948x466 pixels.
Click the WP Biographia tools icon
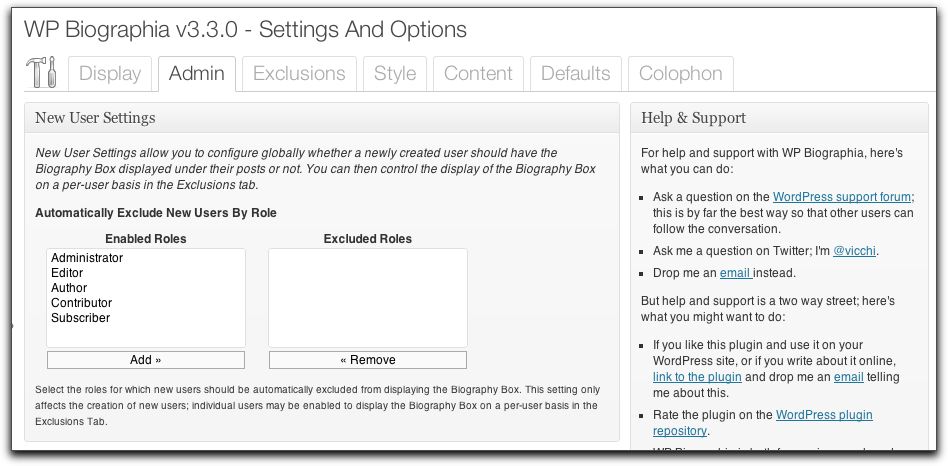point(42,74)
